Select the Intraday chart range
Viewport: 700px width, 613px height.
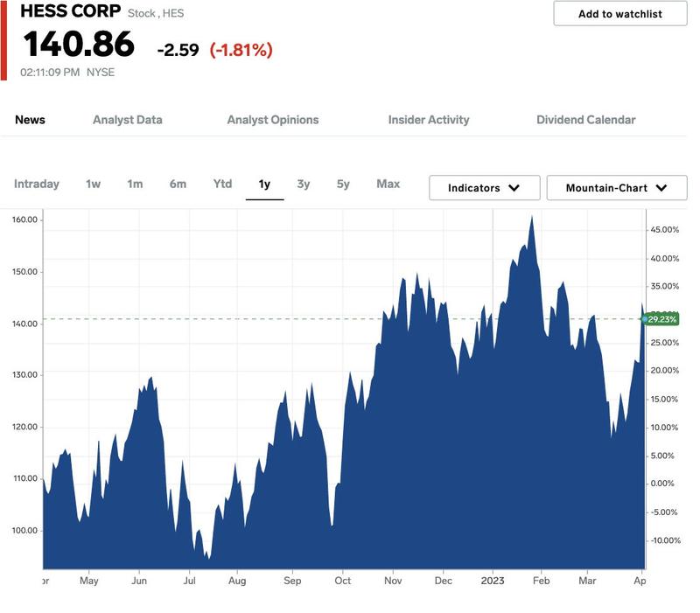37,184
